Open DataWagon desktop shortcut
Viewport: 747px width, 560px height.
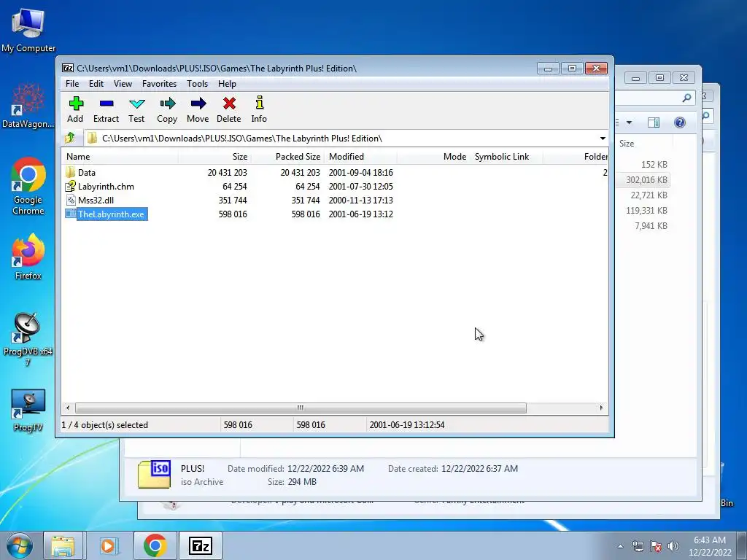[x=28, y=106]
